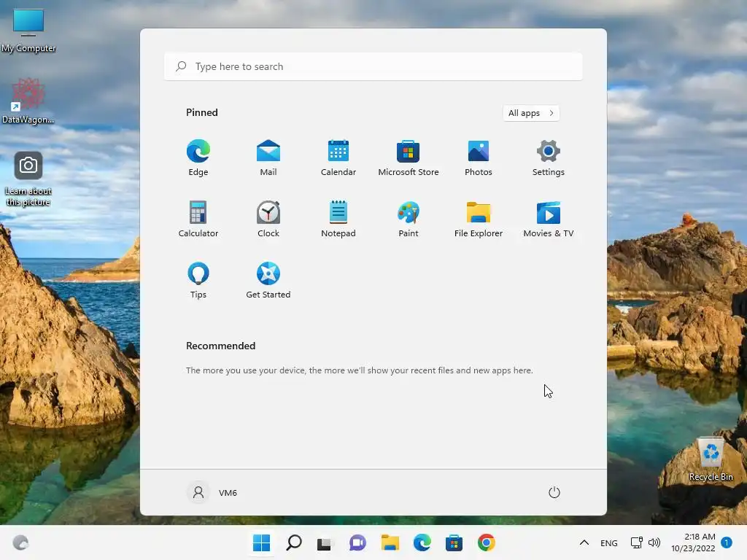Click the icon at taskbar's far left
Viewport: 747px width, 560px height.
pos(20,542)
